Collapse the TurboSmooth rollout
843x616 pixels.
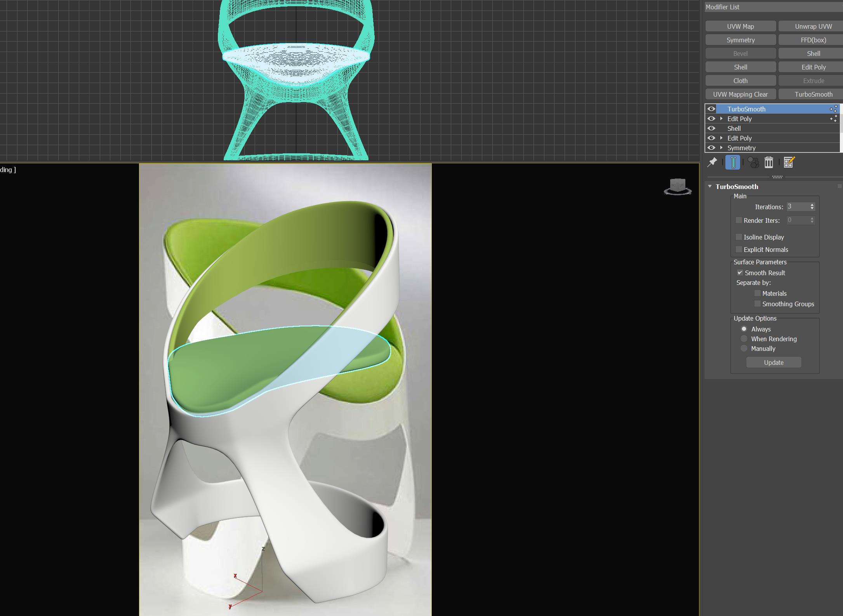point(710,186)
